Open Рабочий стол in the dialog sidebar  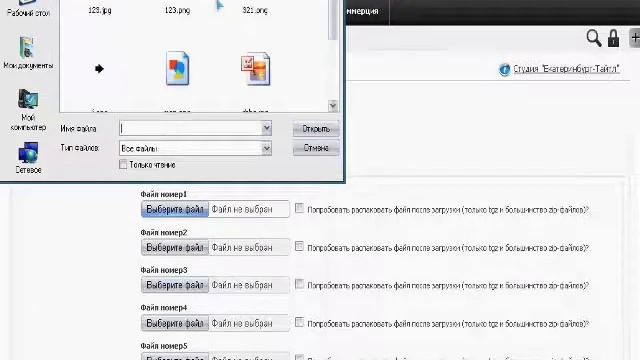tap(28, 9)
